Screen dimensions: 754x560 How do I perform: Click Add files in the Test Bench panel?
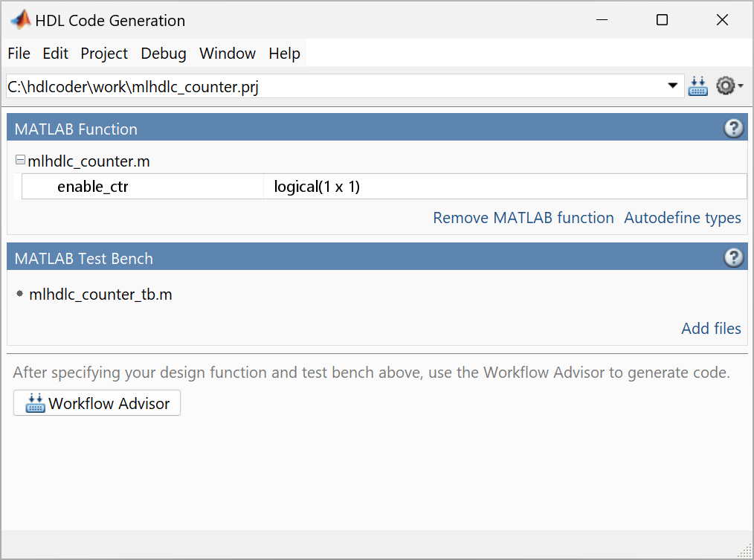point(711,328)
